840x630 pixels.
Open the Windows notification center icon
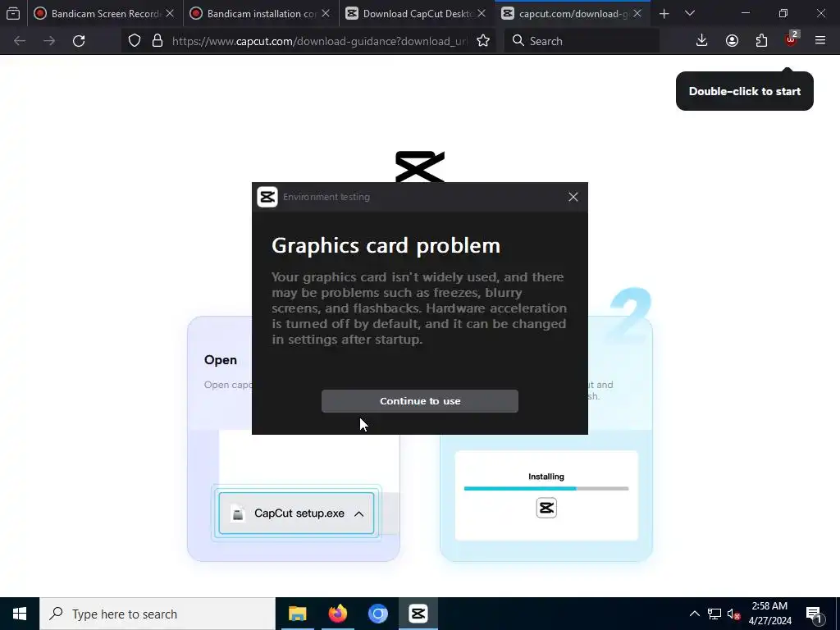pyautogui.click(x=814, y=614)
